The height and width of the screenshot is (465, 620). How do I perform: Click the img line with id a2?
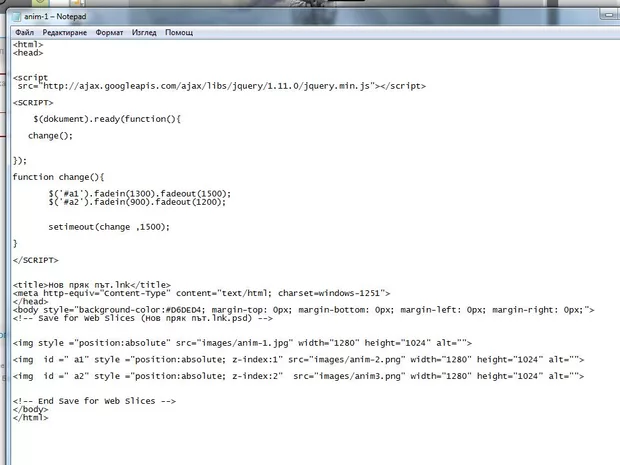[x=298, y=376]
